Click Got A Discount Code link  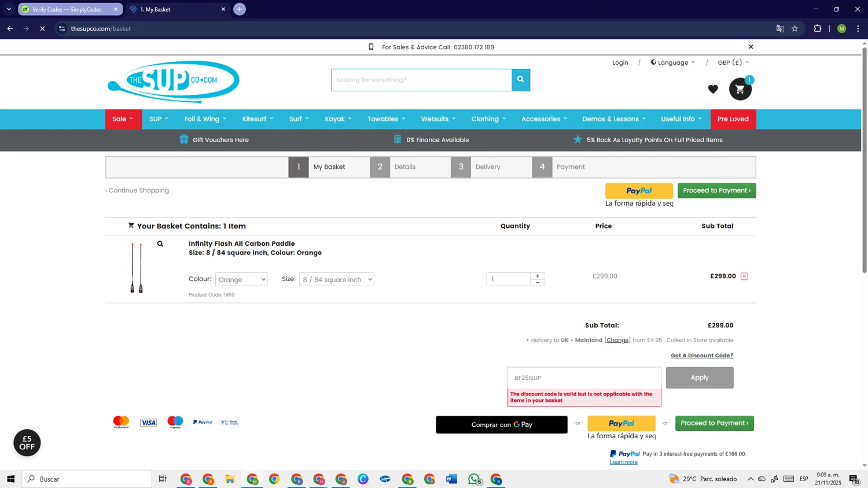(x=702, y=356)
